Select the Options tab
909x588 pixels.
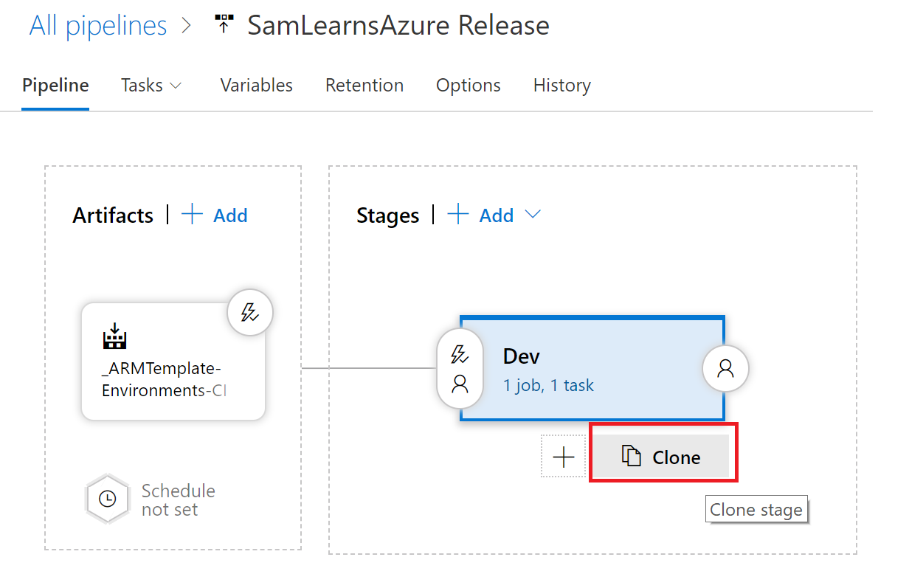coord(468,86)
